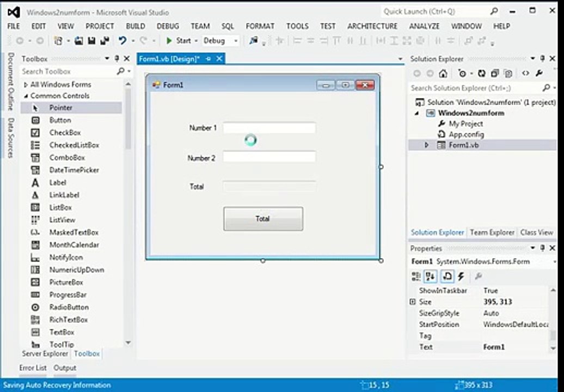This screenshot has width=564, height=392.
Task: Open the Form1 object selector dropdown in Properties
Action: click(554, 262)
